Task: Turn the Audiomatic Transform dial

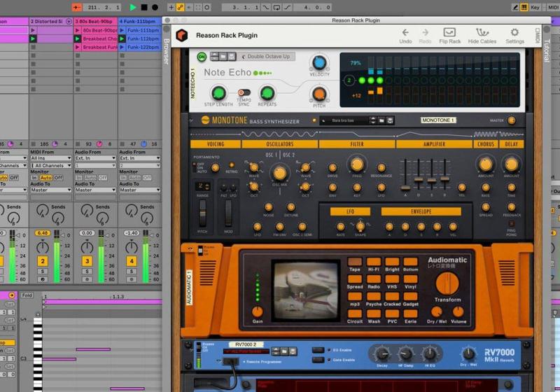Action: click(x=447, y=283)
